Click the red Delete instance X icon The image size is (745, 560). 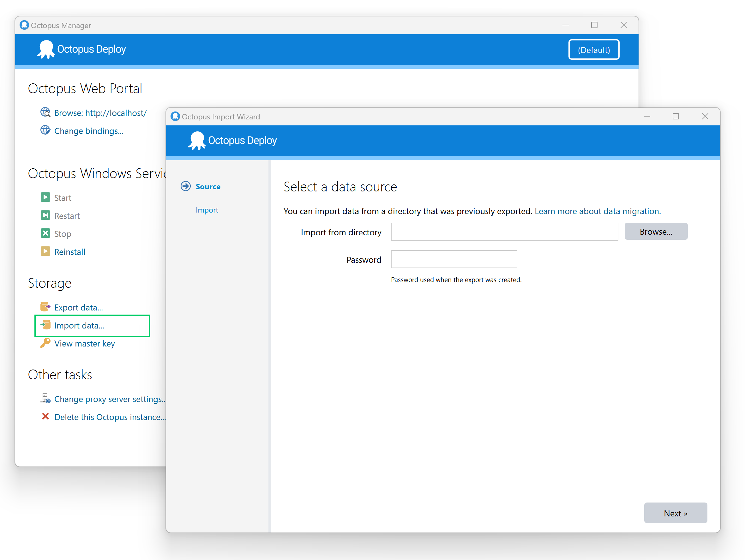(x=45, y=417)
